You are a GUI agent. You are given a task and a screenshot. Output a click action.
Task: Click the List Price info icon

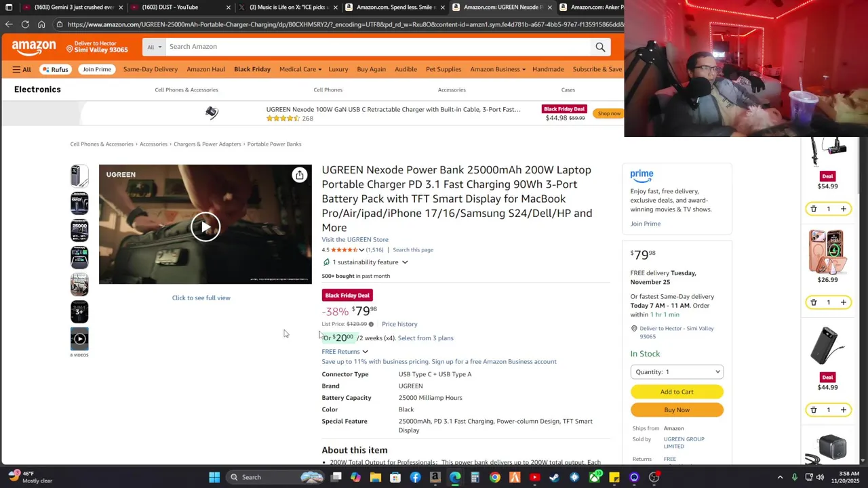tap(371, 324)
